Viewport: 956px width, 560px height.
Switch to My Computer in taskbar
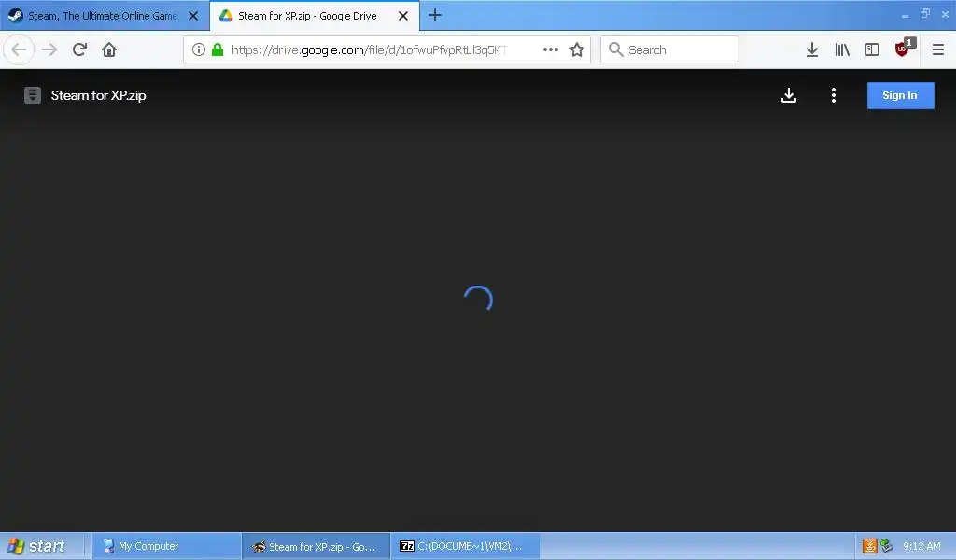[166, 546]
